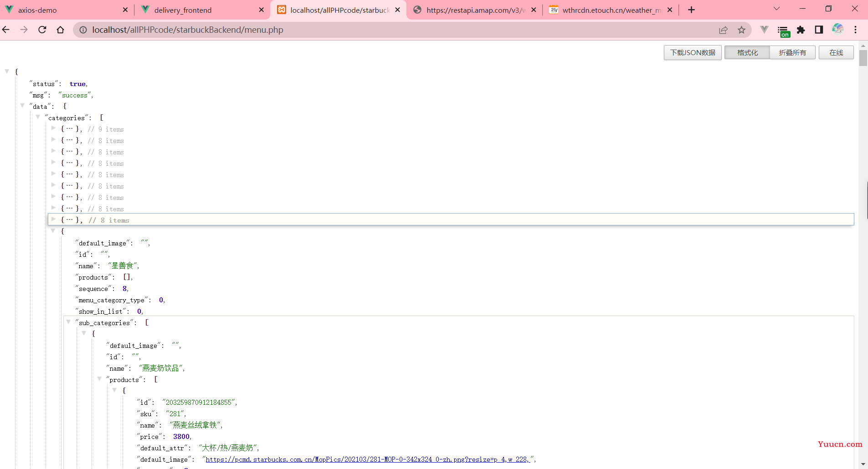
Task: Select the name value "星善食"
Action: [123, 265]
